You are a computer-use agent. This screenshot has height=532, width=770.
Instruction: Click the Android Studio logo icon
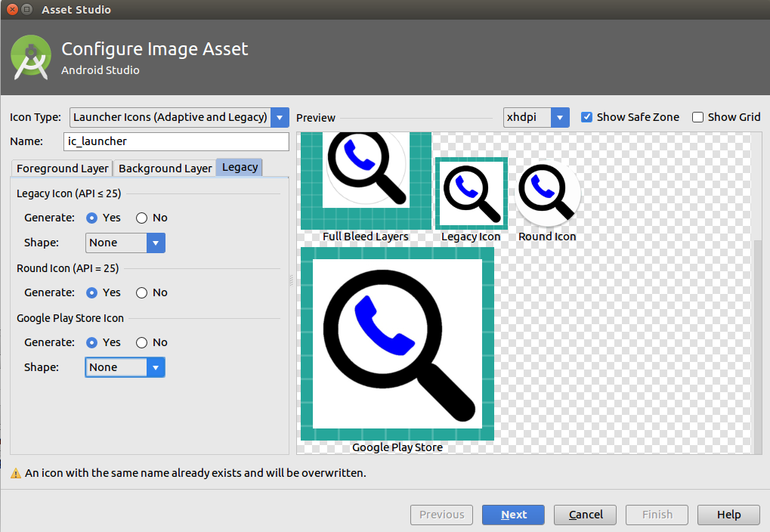31,58
